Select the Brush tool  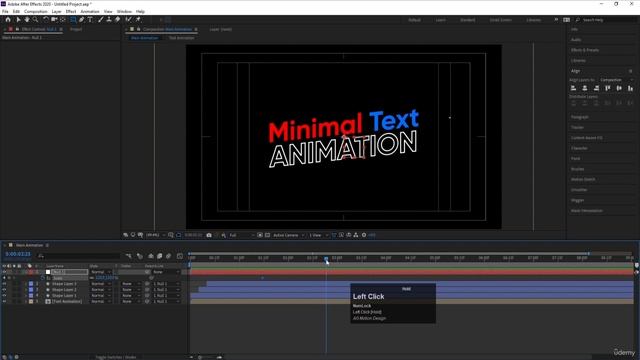click(100, 20)
